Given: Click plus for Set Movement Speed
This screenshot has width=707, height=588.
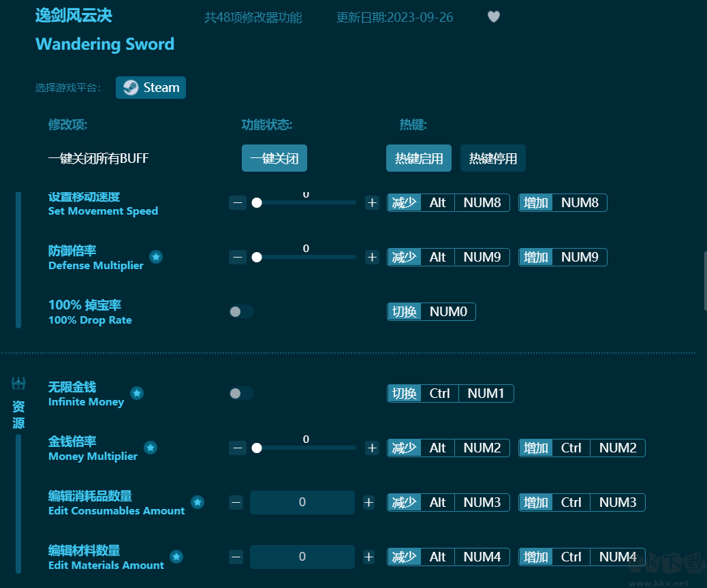Looking at the screenshot, I should click(372, 203).
